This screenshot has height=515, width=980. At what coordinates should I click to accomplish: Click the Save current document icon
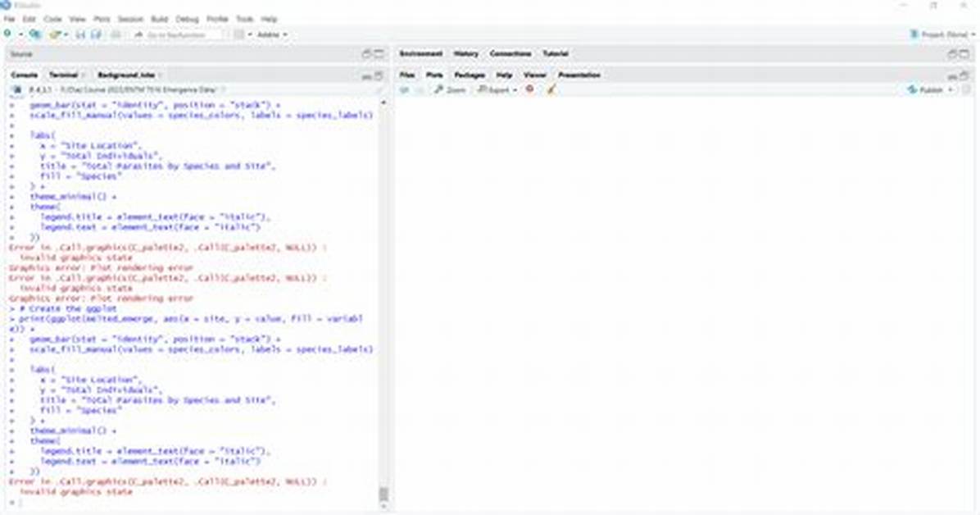click(80, 34)
